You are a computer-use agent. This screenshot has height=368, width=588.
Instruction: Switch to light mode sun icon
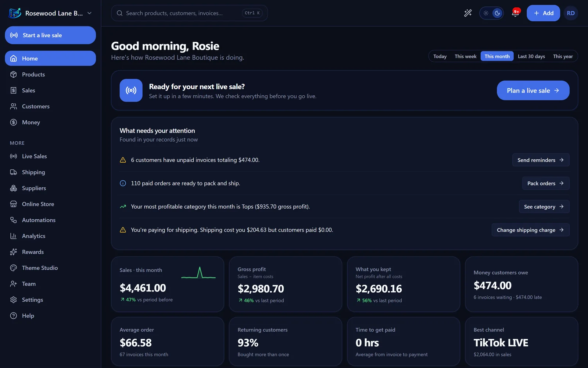(x=486, y=13)
